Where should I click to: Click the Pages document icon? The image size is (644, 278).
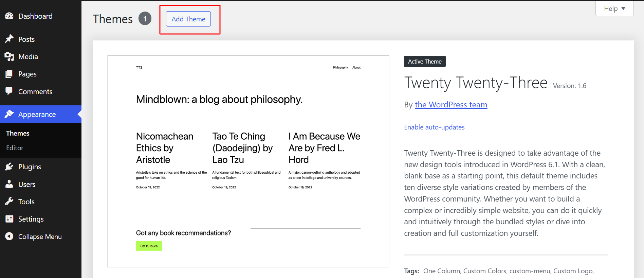[x=9, y=74]
